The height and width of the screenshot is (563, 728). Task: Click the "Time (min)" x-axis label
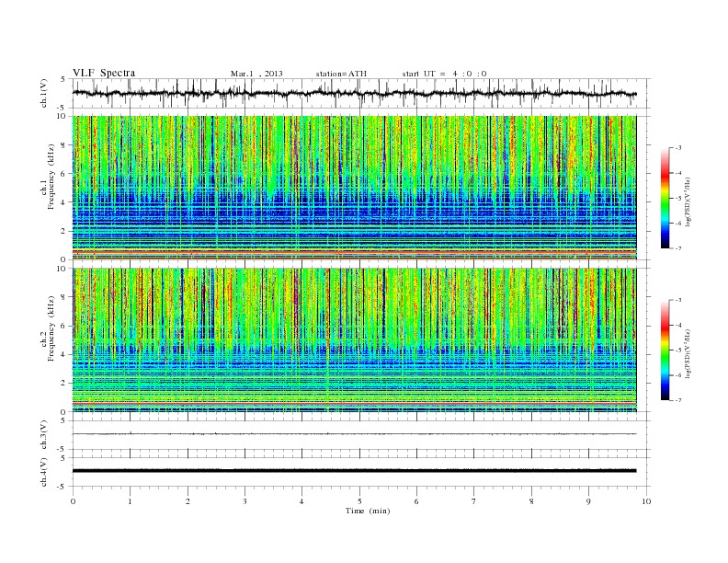pos(368,511)
